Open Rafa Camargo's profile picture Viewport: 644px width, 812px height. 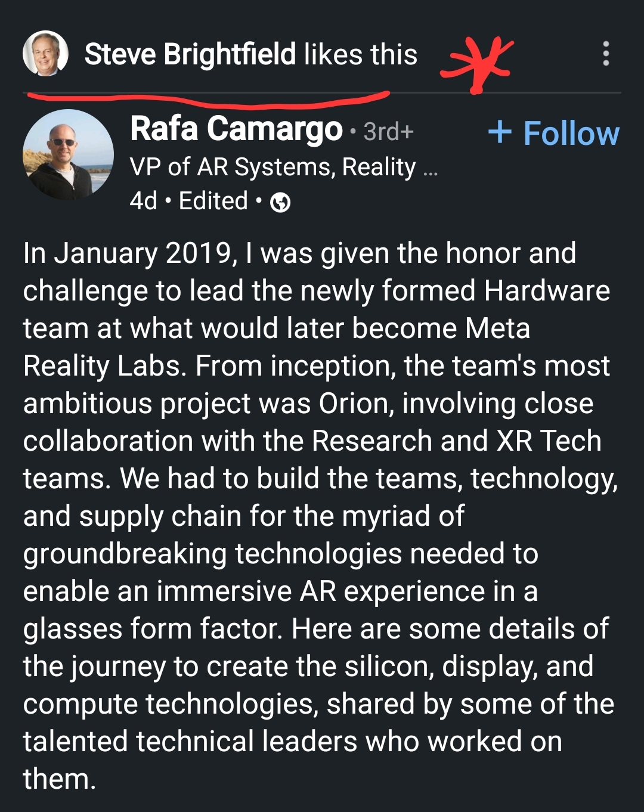[68, 154]
